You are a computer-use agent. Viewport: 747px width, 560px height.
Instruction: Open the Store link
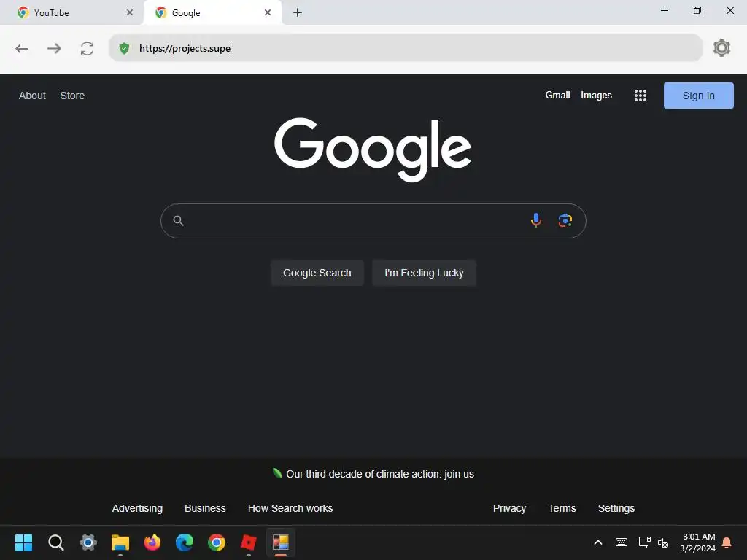point(72,96)
